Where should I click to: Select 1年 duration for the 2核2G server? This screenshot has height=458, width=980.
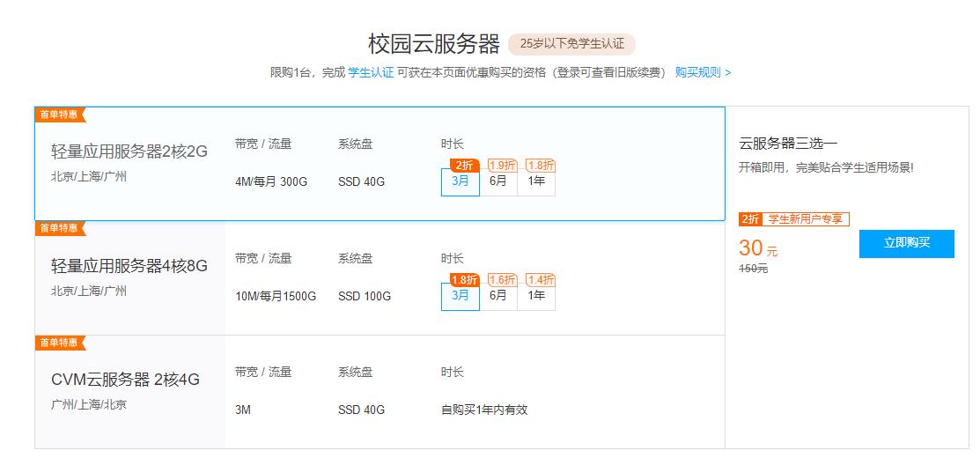click(x=536, y=182)
